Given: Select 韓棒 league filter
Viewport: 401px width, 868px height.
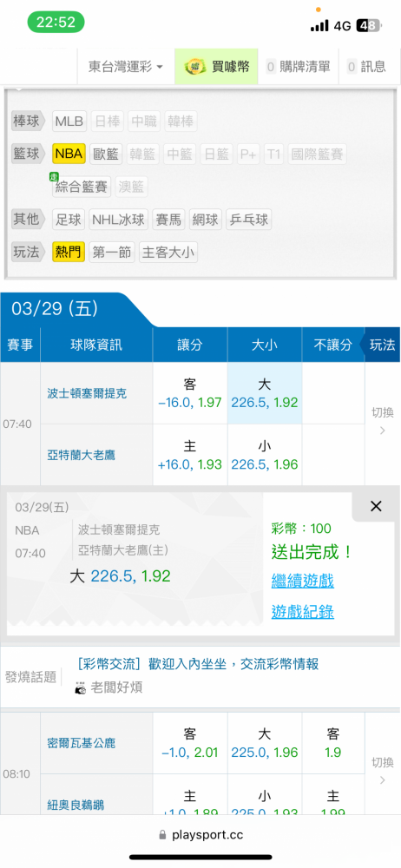Looking at the screenshot, I should coord(181,122).
